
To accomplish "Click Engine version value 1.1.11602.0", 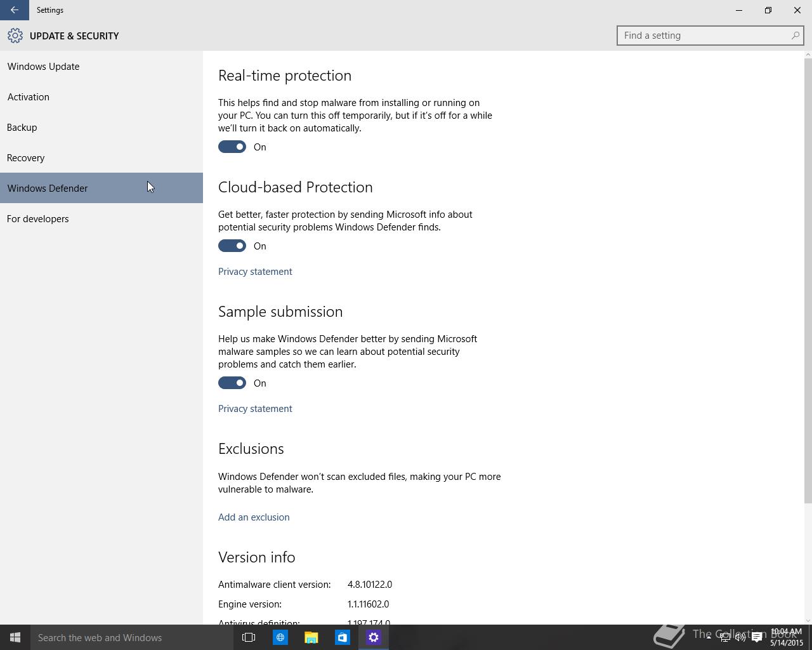I will (x=369, y=604).
